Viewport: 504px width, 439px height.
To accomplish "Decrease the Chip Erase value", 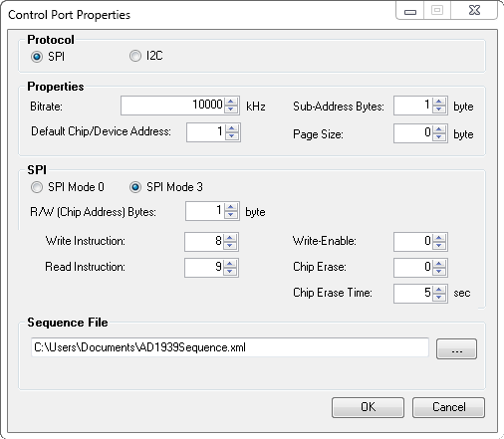I will pos(439,272).
